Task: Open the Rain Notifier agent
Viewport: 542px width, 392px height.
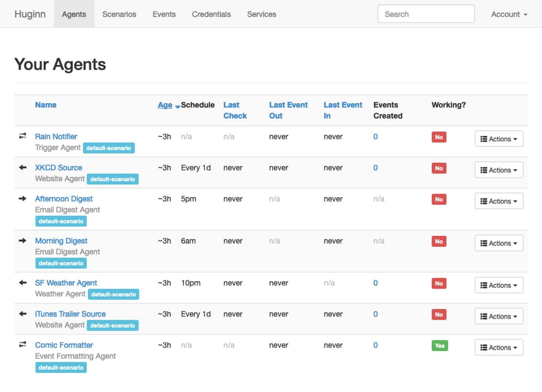Action: [x=56, y=136]
